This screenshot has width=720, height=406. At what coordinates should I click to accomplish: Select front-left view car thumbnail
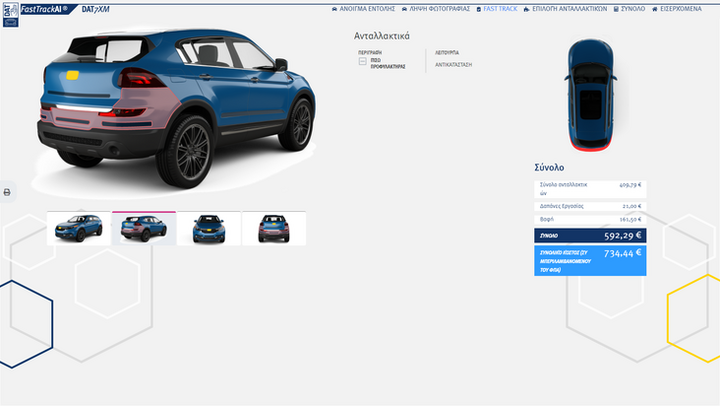pyautogui.click(x=79, y=229)
